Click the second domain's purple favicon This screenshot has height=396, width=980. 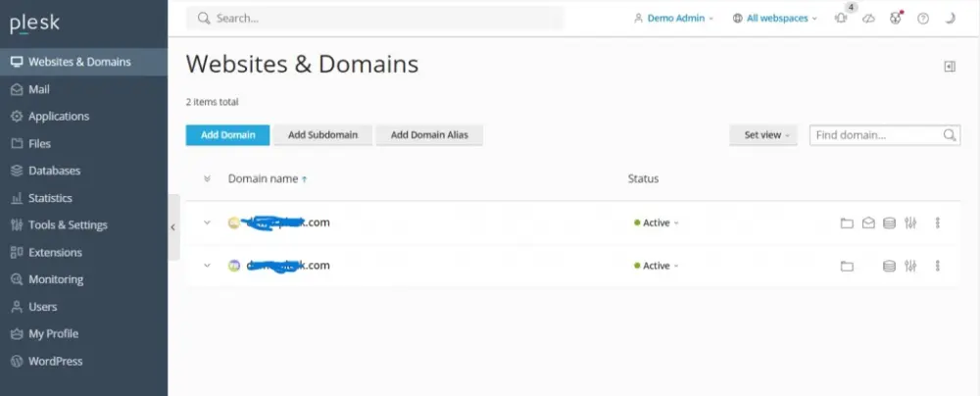[234, 266]
